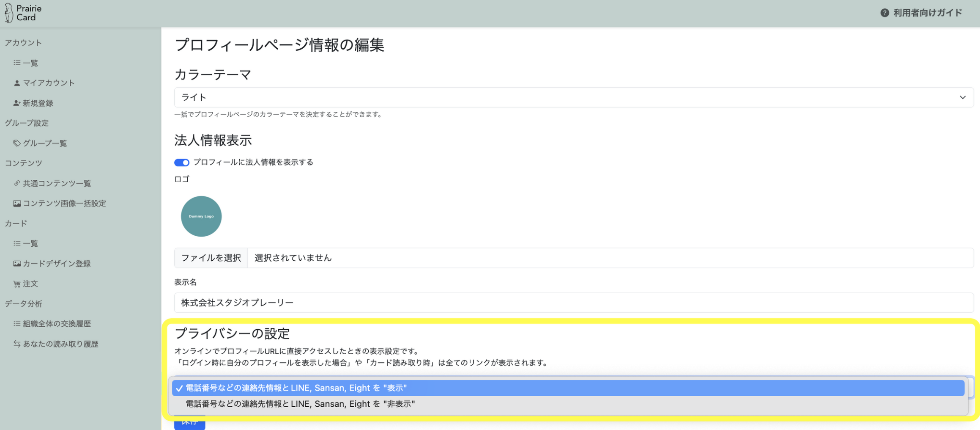Open コンテンツ画像一括設定 in sidebar
Screen dimensions: 980x430
(x=64, y=204)
